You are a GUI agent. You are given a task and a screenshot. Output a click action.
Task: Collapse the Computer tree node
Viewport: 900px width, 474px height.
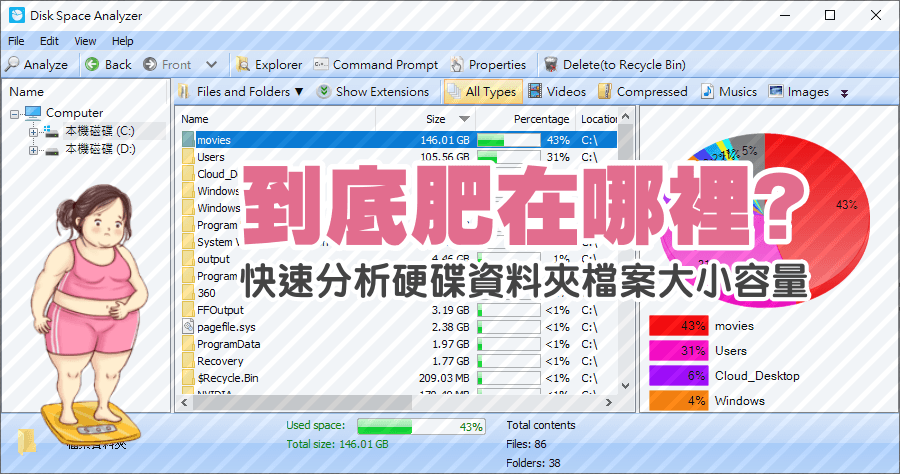point(14,114)
